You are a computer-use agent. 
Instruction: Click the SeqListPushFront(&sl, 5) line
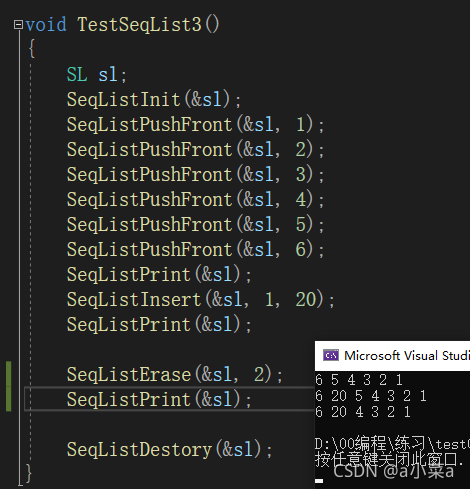[x=195, y=224]
